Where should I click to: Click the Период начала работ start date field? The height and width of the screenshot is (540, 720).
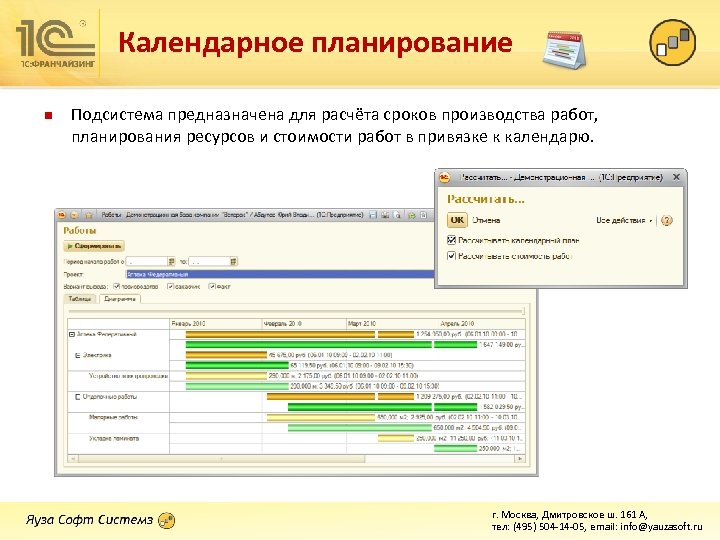[146, 261]
